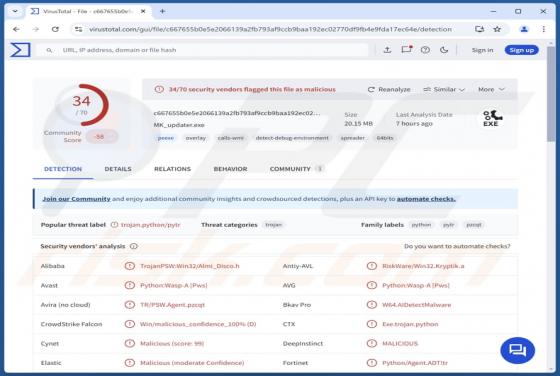This screenshot has height=376, width=560.
Task: Click the info icon beside Security vendors' analysis
Action: pyautogui.click(x=134, y=246)
